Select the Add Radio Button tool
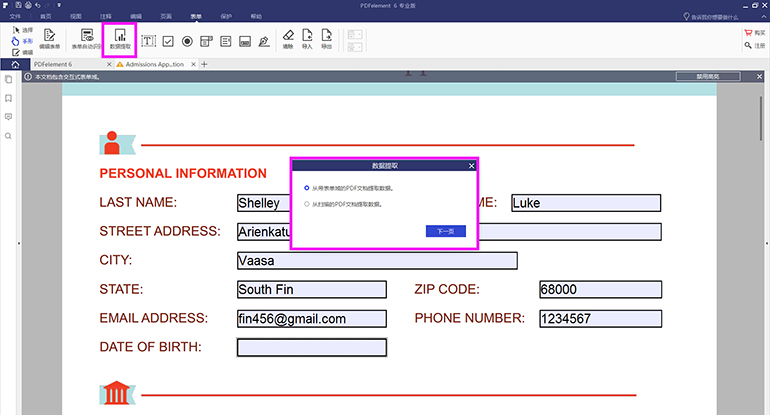The width and height of the screenshot is (770, 415). pyautogui.click(x=187, y=41)
